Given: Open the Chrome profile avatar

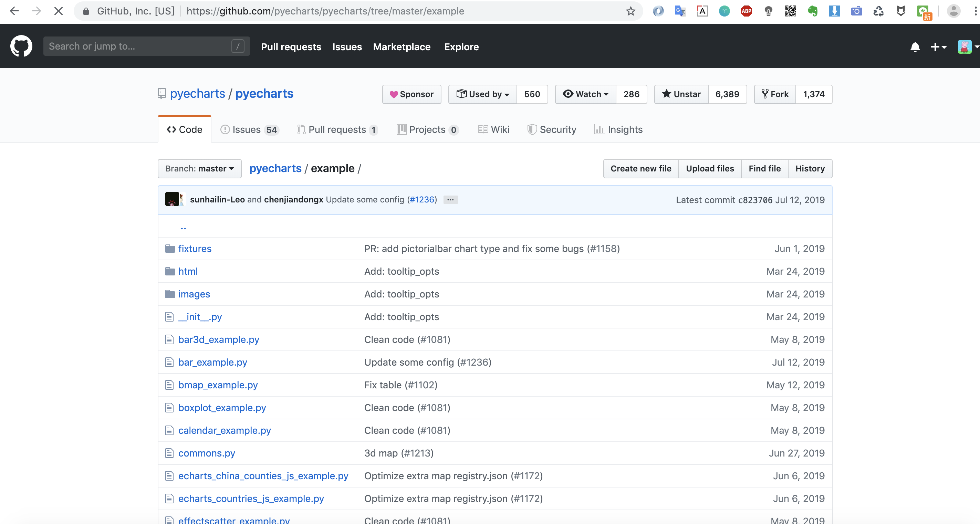Looking at the screenshot, I should pyautogui.click(x=953, y=11).
